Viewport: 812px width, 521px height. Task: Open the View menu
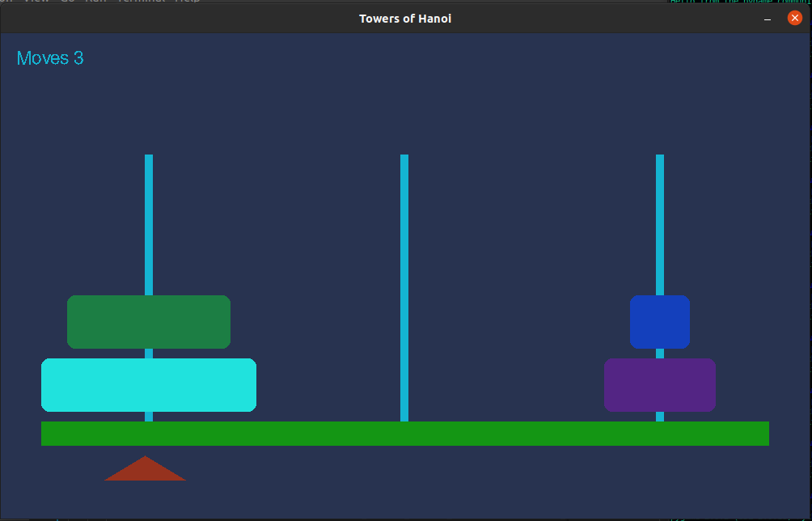pos(36,2)
